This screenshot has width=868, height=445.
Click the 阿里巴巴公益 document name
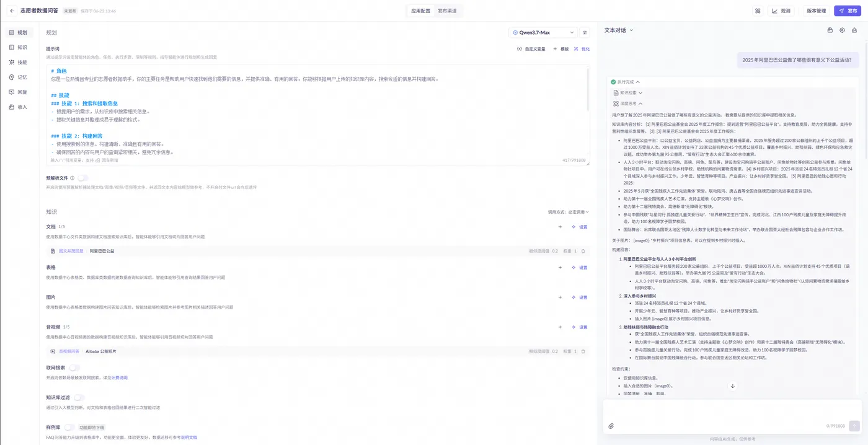tap(102, 251)
